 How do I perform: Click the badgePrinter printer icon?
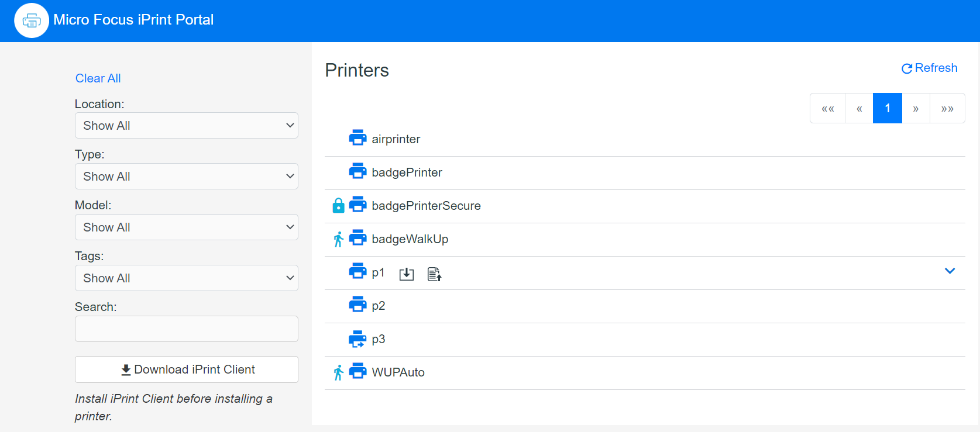pyautogui.click(x=357, y=172)
